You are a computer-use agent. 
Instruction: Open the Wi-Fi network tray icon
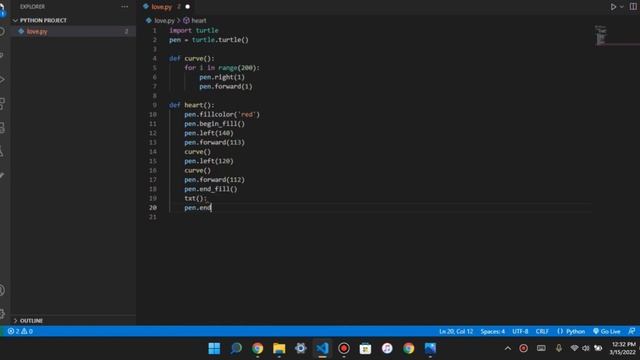[574, 348]
